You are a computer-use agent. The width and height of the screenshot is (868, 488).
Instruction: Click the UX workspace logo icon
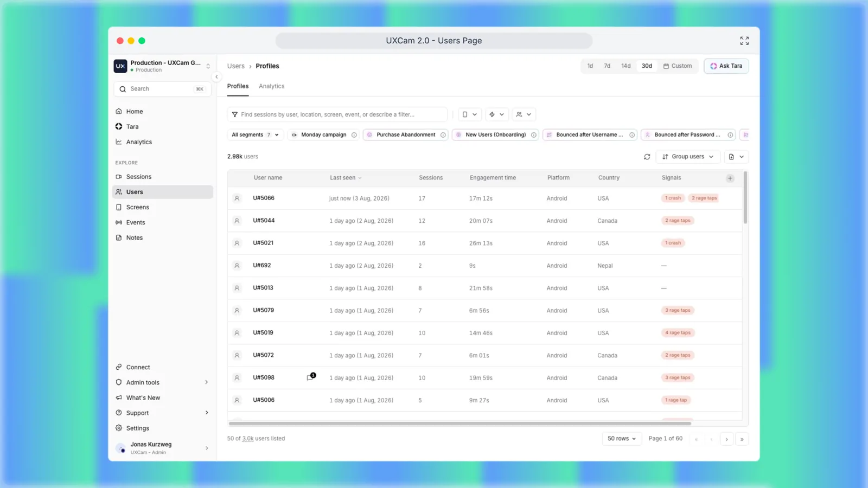coord(120,66)
